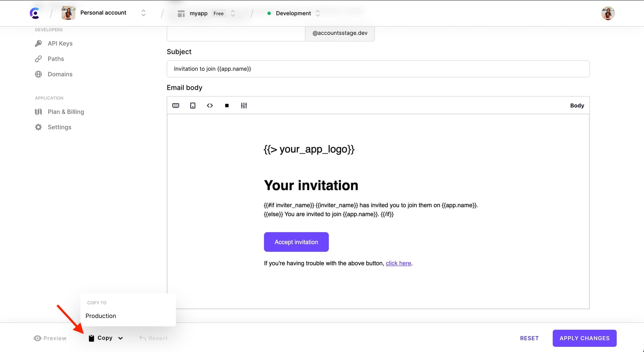Click the API Keys option in sidebar

tap(60, 43)
